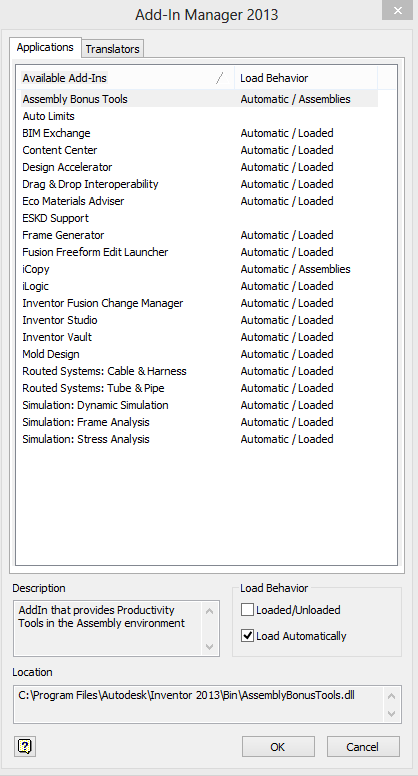
Task: Click the Description box scroll down arrow
Action: (x=209, y=646)
